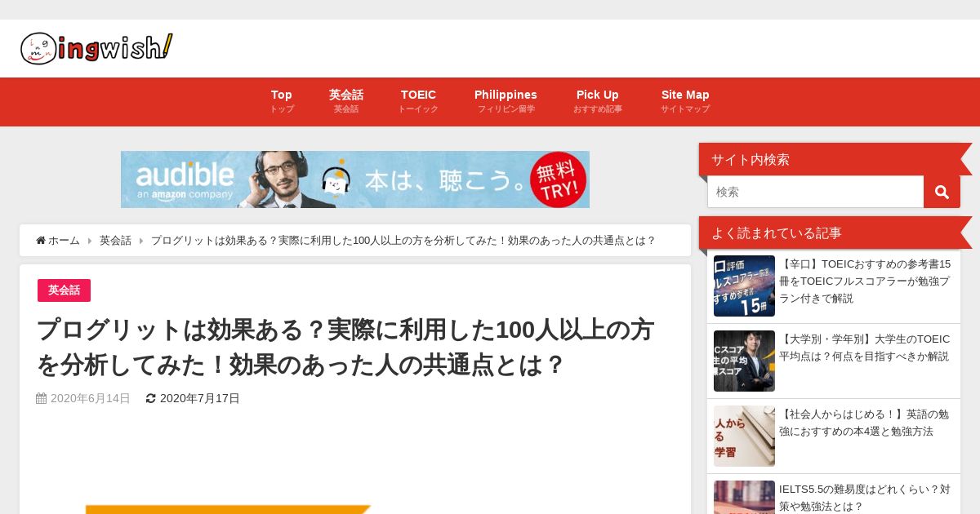Click the article title heading プログリットは効果ある
This screenshot has height=514, width=980.
[x=345, y=347]
